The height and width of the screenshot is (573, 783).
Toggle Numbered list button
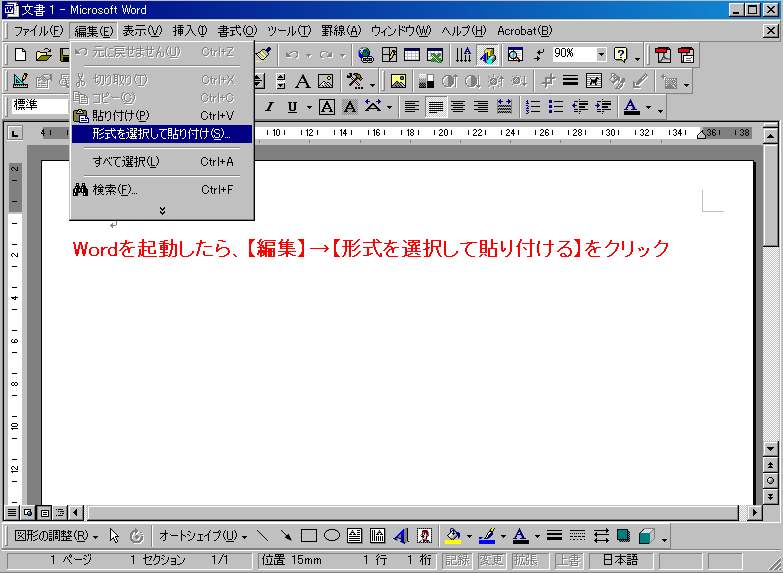coord(533,107)
